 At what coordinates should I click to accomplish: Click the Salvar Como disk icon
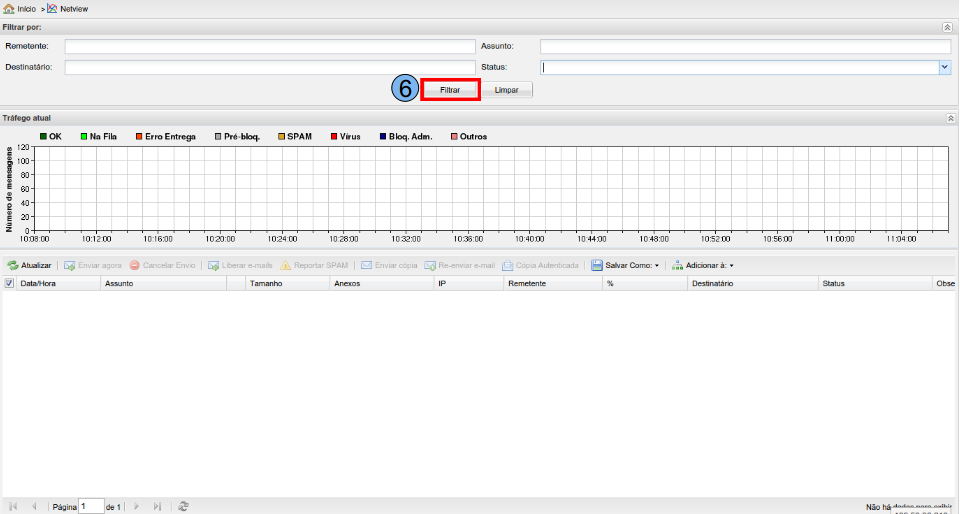point(596,266)
